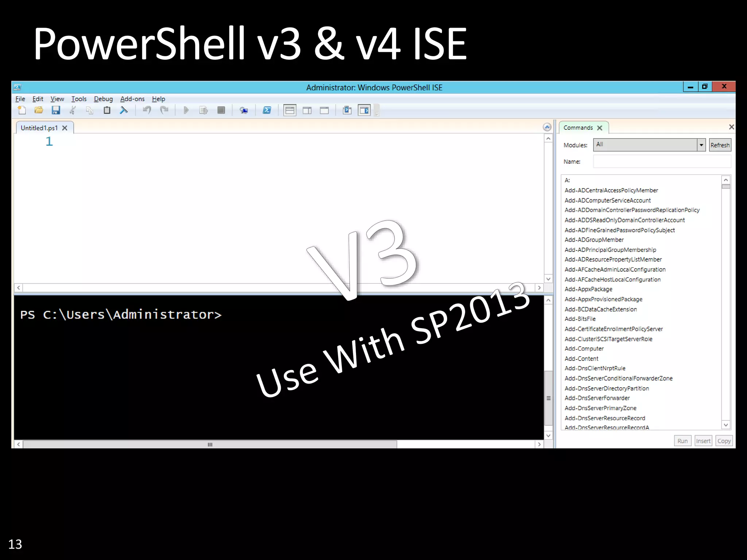Click the script pane vertical scroll-up arrow
The image size is (747, 560).
click(548, 139)
